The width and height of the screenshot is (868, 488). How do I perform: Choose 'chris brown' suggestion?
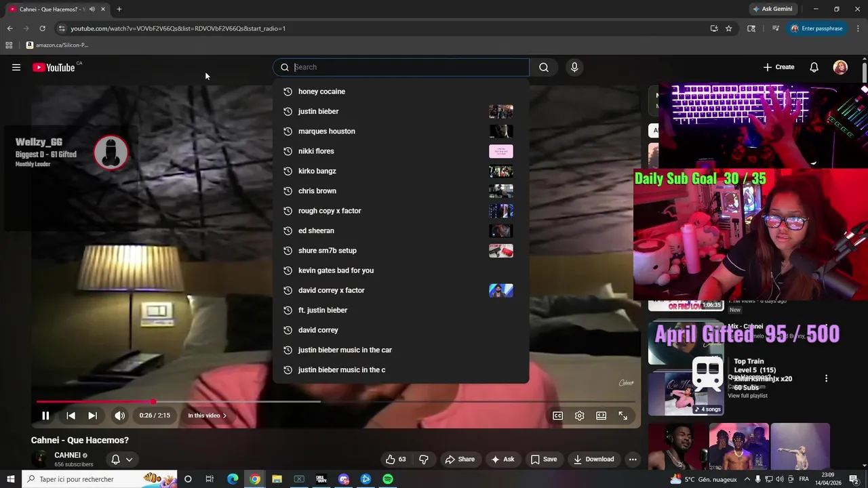[401, 190]
